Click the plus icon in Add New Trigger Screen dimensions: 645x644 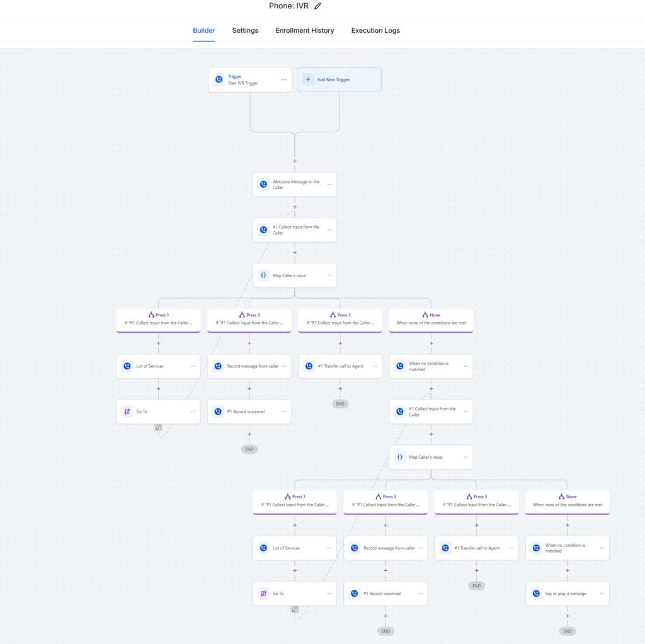tap(308, 79)
